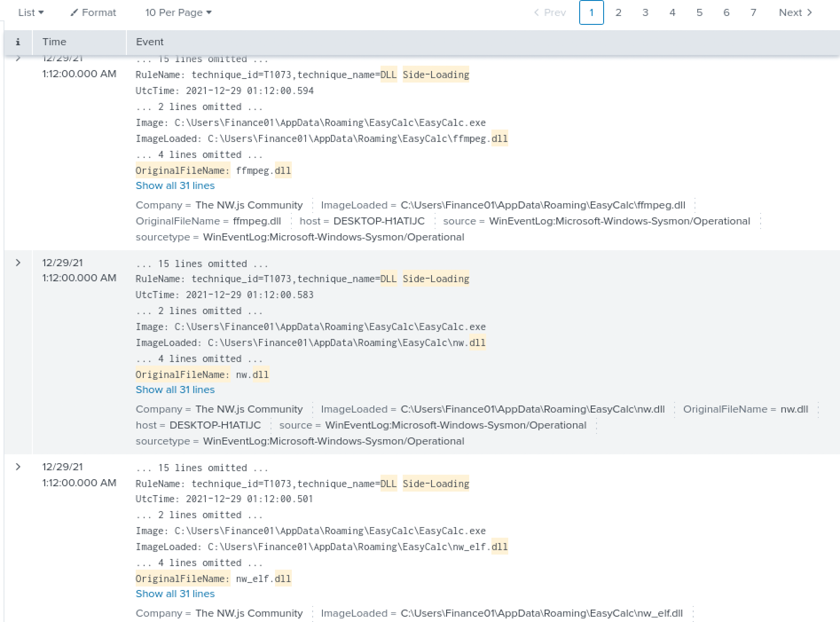Show all 31 lines for ffmpeg.dll event
The image size is (840, 622).
tap(175, 185)
